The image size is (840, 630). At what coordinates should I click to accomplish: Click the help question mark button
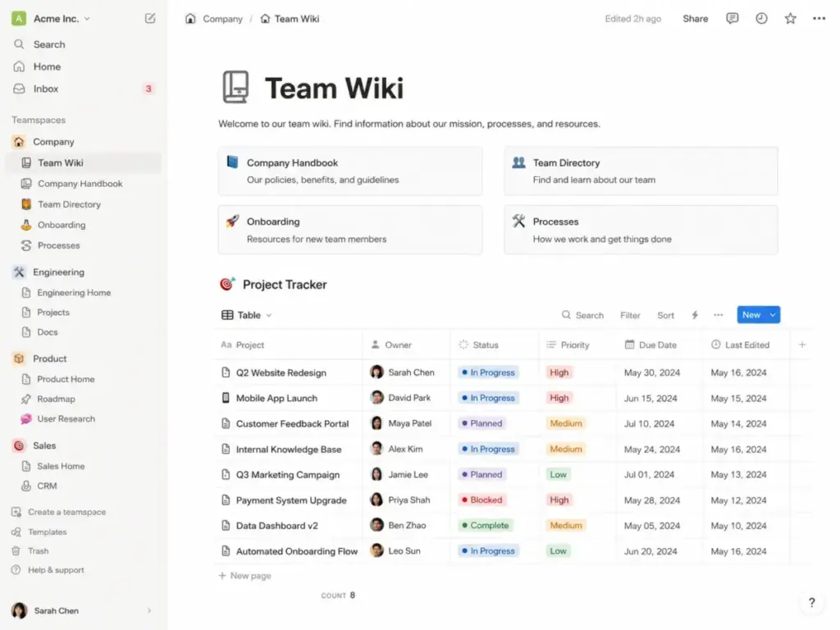811,603
